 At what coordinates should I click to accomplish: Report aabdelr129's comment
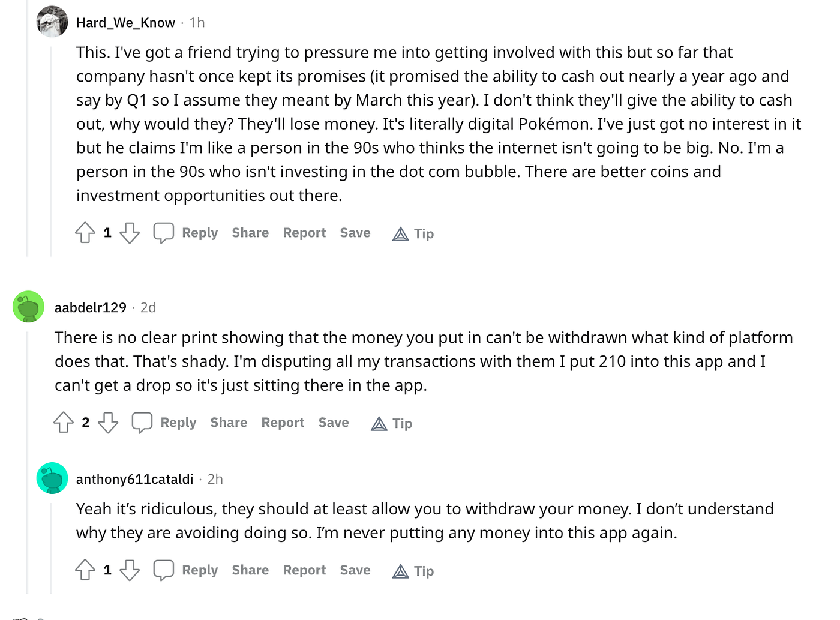point(283,423)
